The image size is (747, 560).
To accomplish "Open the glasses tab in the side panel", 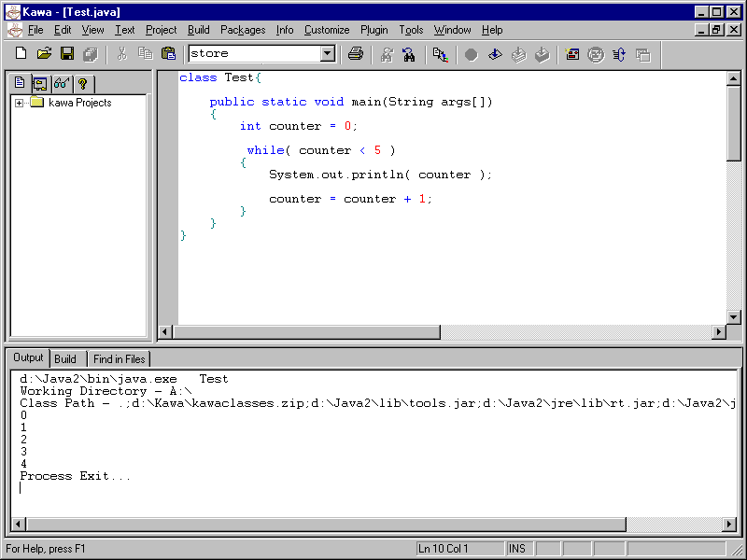I will (x=62, y=84).
